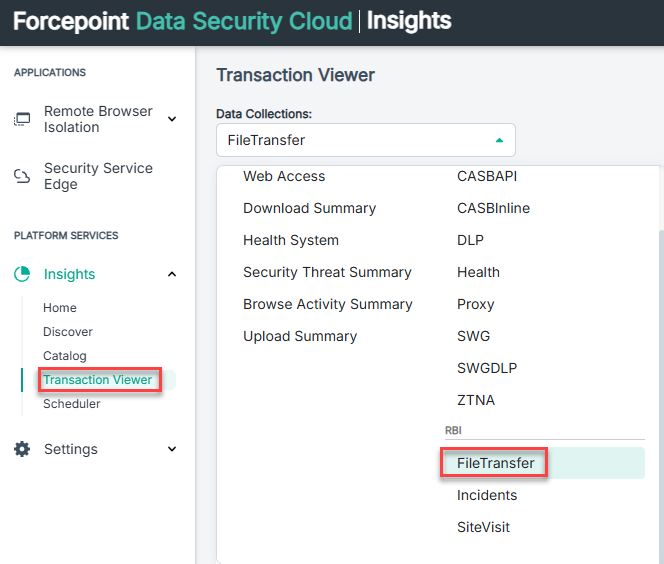Image resolution: width=664 pixels, height=564 pixels.
Task: Open Transaction Viewer in the sidebar
Action: pyautogui.click(x=98, y=380)
